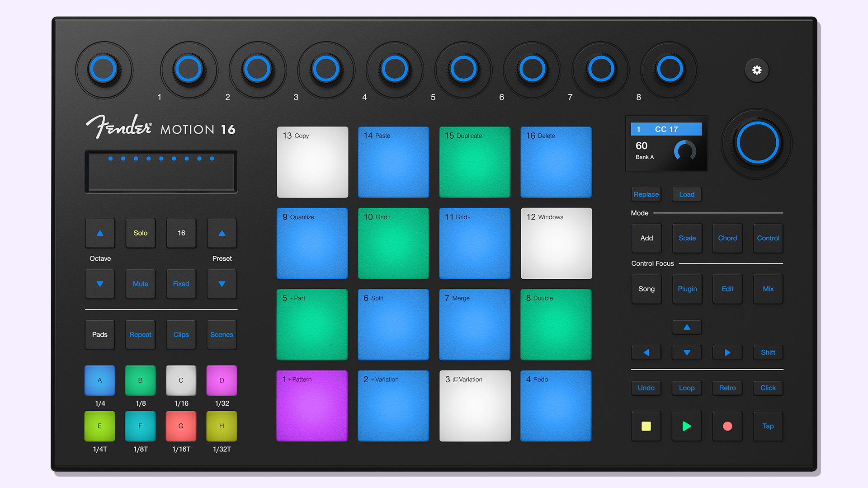The height and width of the screenshot is (488, 868).
Task: Select the Add mode button
Action: click(x=646, y=238)
